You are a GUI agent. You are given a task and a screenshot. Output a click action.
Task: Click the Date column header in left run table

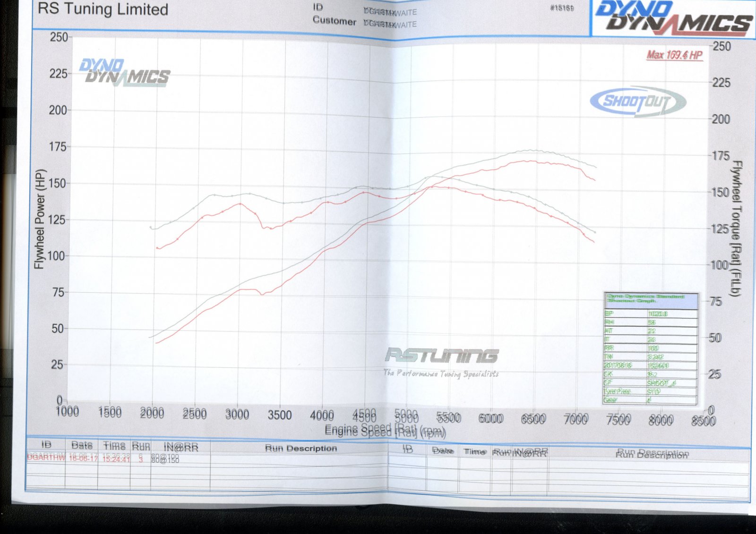click(82, 445)
